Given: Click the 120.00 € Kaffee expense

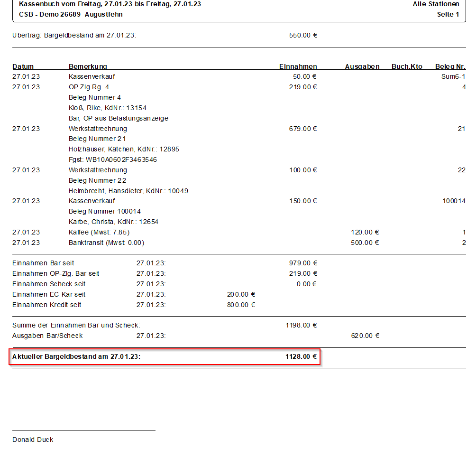Looking at the screenshot, I should (x=365, y=232).
